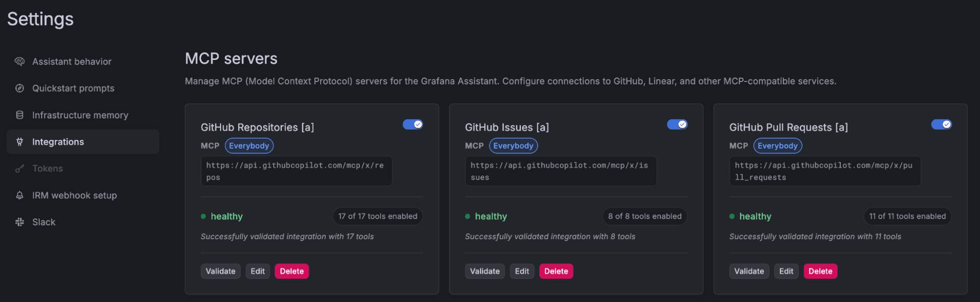Click the Tokens key icon

tap(20, 168)
